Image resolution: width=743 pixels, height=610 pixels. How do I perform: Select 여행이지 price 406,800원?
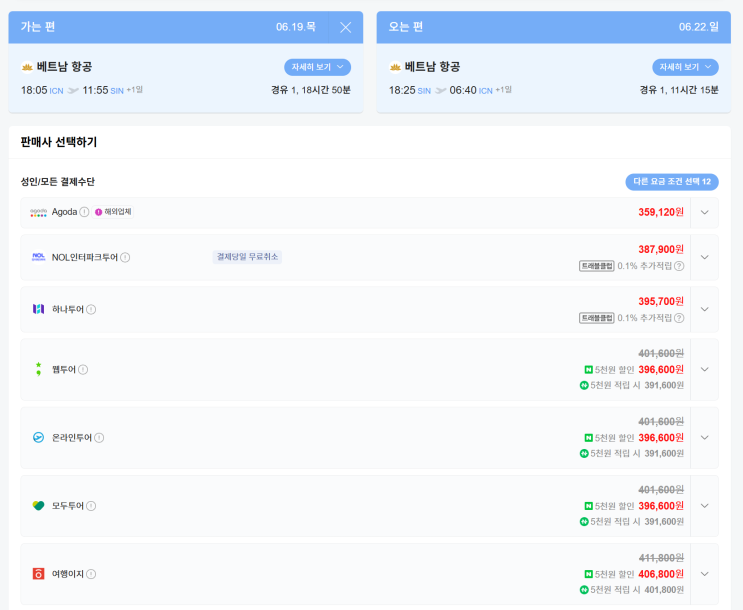pos(661,574)
